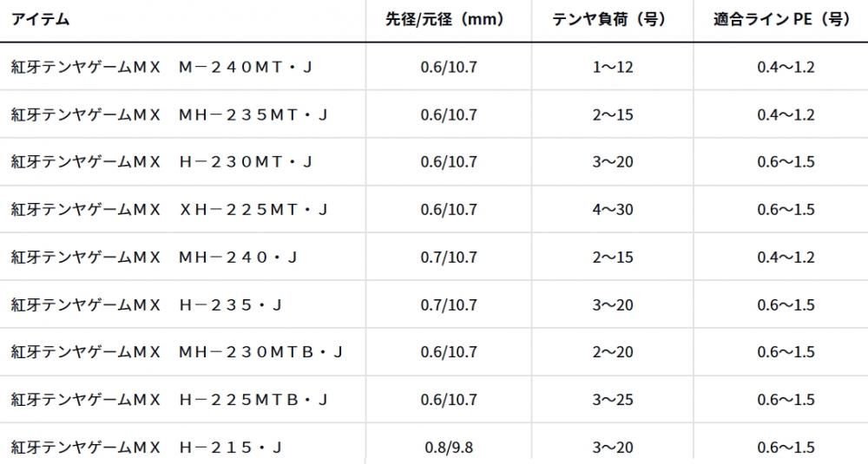The height and width of the screenshot is (464, 868).
Task: Click the 0.4～1.2 PE cell in first row
Action: [x=786, y=67]
